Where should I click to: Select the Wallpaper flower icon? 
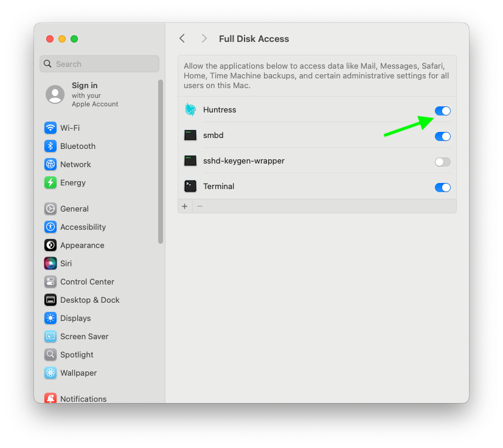(x=50, y=373)
